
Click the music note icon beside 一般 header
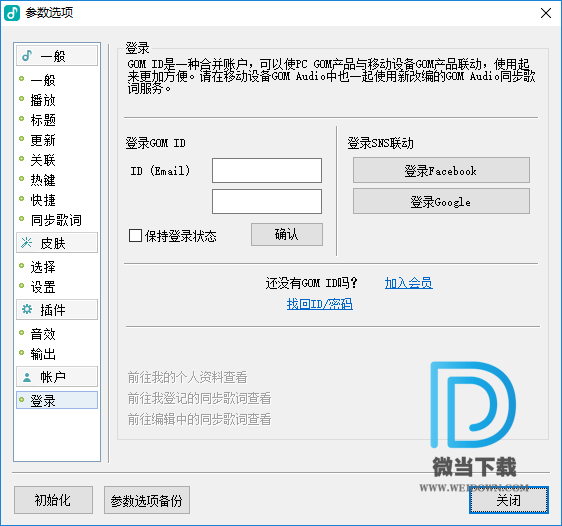tap(27, 56)
